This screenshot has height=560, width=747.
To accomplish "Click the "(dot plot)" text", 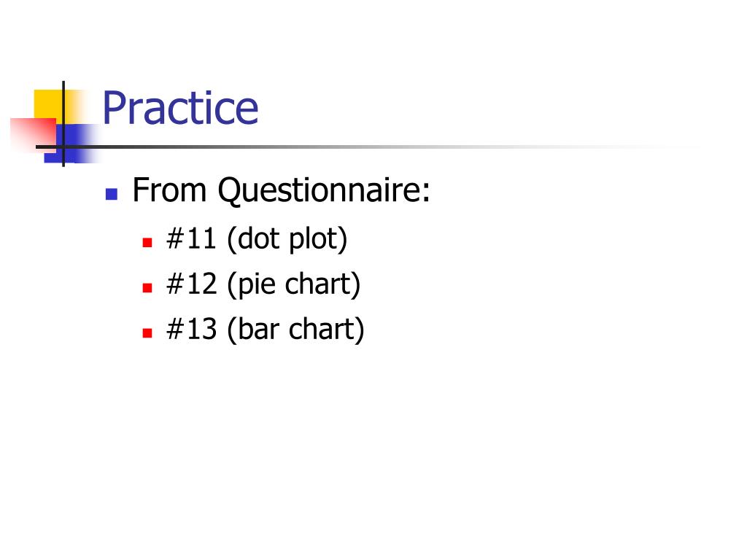I will [287, 239].
